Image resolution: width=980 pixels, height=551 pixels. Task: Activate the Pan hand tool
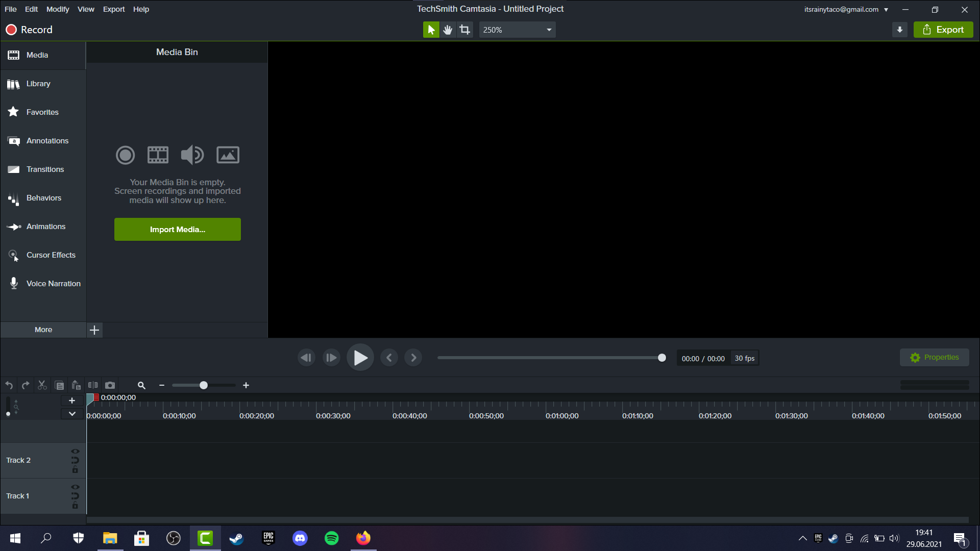pyautogui.click(x=448, y=30)
